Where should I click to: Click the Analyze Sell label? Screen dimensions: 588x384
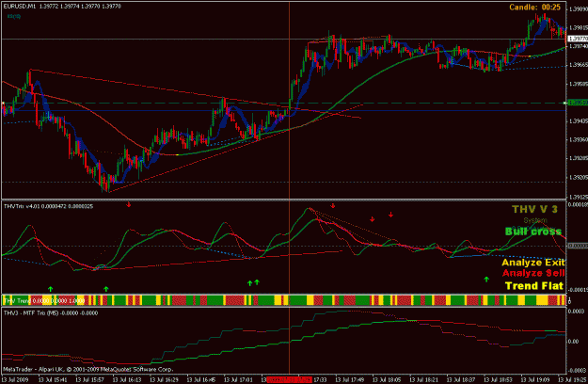(x=533, y=273)
